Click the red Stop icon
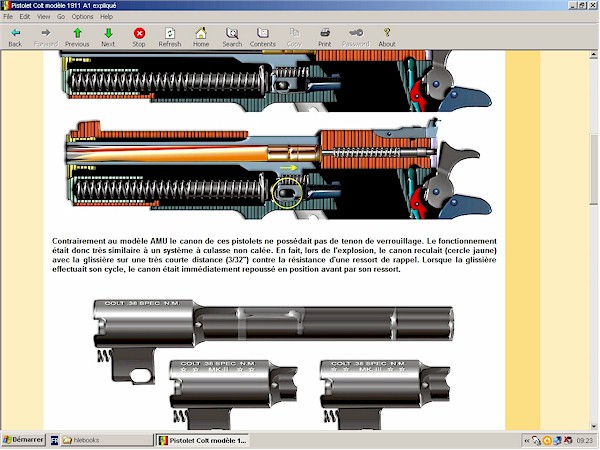The height and width of the screenshot is (450, 600). [x=139, y=37]
